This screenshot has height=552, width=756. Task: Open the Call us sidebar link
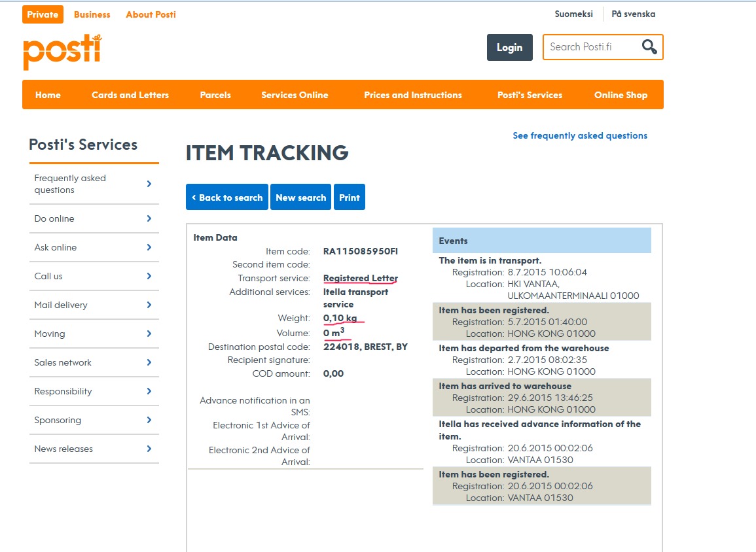point(48,277)
